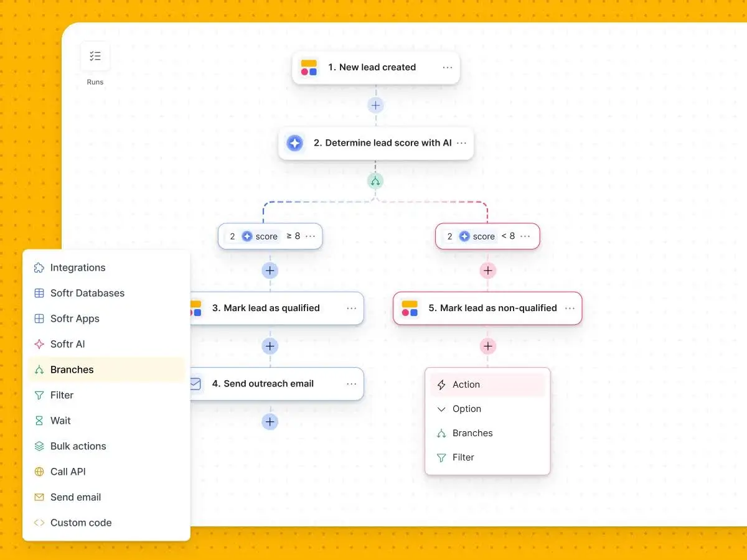Click the Bulk actions icon
747x560 pixels.
(x=38, y=446)
